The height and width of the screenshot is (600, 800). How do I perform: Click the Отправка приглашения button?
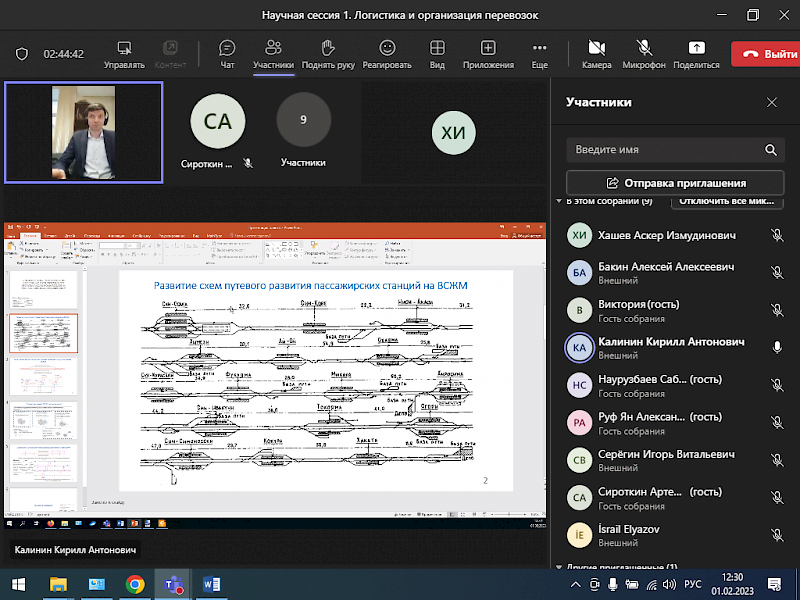pos(675,183)
